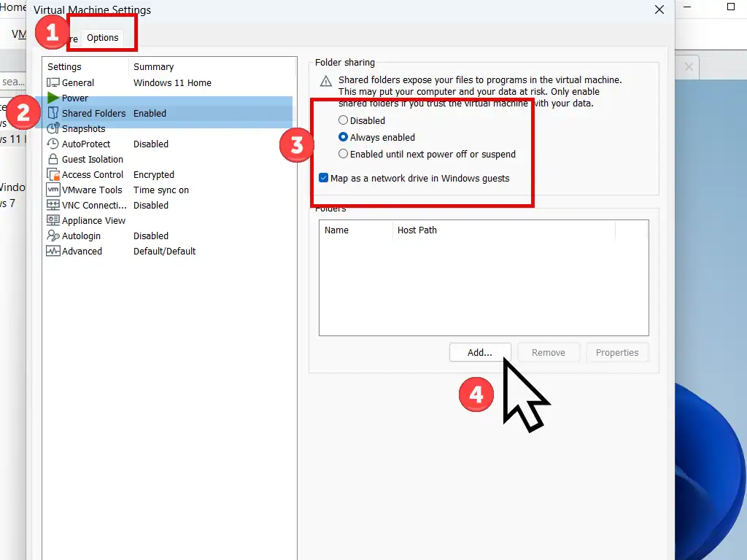This screenshot has width=747, height=560.
Task: Click the 'Time sync on' summary value
Action: (x=161, y=190)
